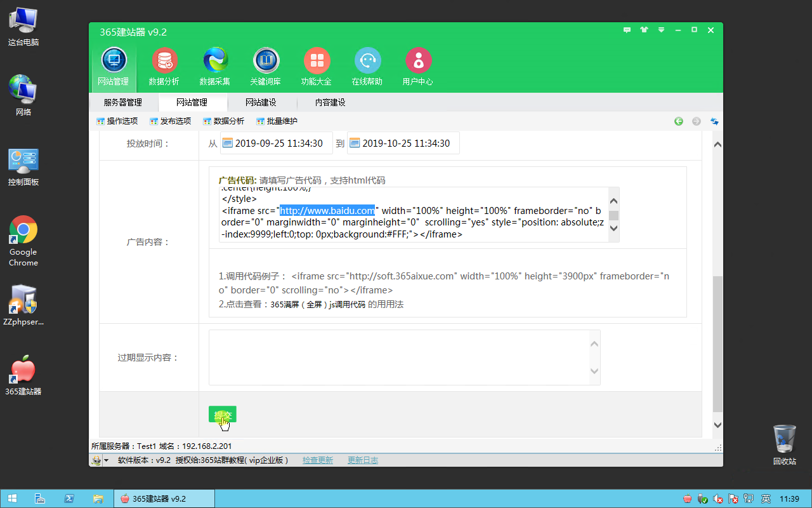The image size is (812, 508).
Task: Click the feedback speech-bubble icon in title bar
Action: point(627,30)
